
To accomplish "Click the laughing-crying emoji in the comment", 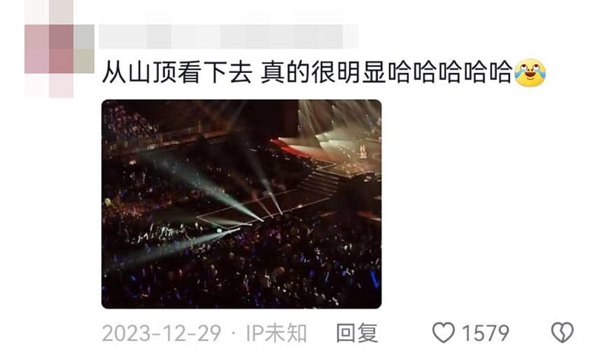I will [x=530, y=72].
